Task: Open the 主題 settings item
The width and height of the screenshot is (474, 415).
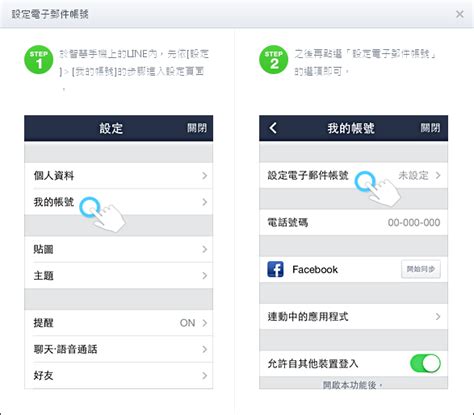Action: (x=119, y=276)
